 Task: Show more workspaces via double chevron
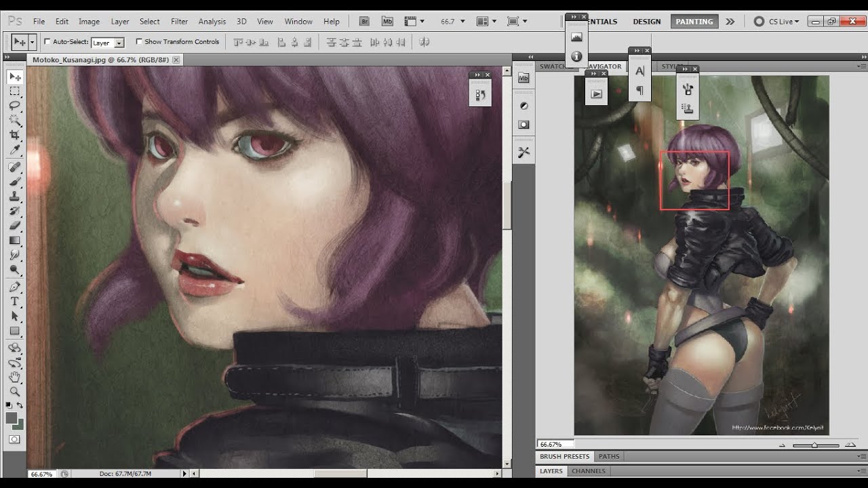730,22
